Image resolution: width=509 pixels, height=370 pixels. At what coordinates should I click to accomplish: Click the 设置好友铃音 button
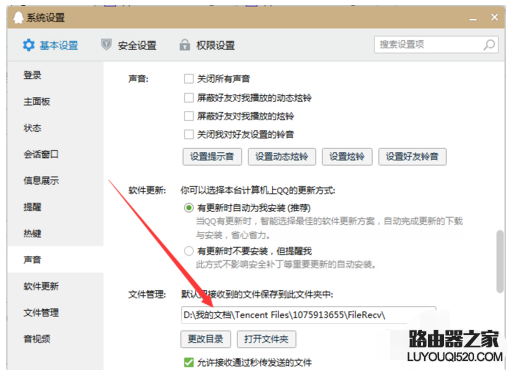pos(412,157)
